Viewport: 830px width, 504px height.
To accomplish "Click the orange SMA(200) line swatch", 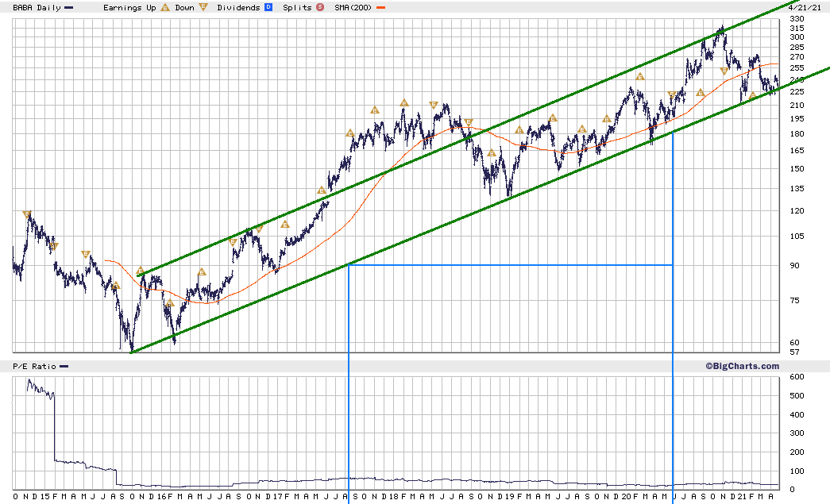I will pos(380,7).
